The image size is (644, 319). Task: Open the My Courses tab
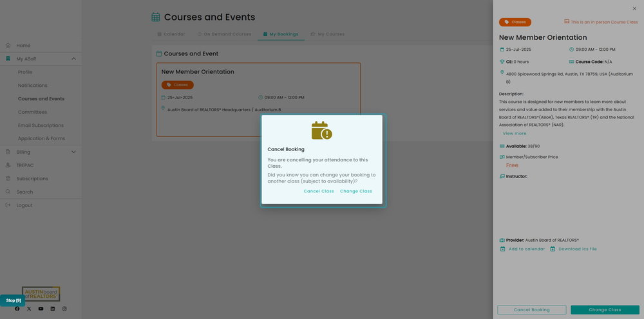[x=327, y=34]
